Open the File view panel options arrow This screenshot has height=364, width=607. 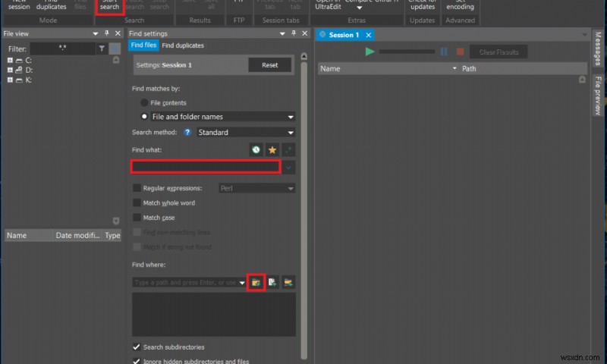96,33
